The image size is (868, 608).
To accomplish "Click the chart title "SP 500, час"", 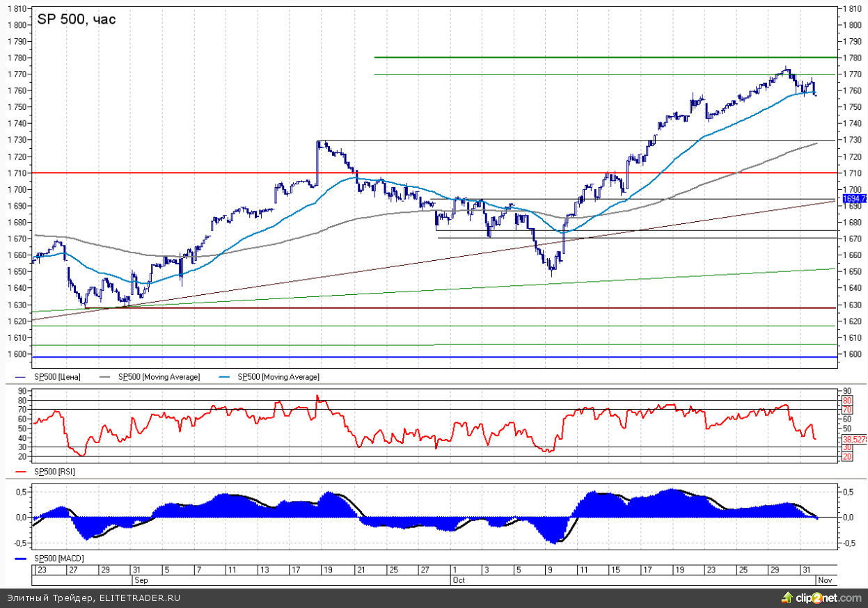I will (x=76, y=19).
